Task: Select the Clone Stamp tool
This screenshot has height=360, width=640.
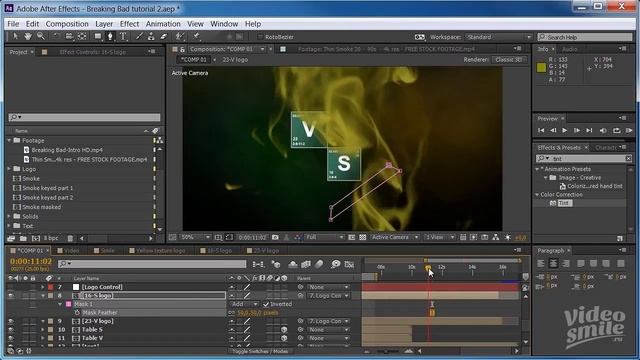Action: click(151, 36)
